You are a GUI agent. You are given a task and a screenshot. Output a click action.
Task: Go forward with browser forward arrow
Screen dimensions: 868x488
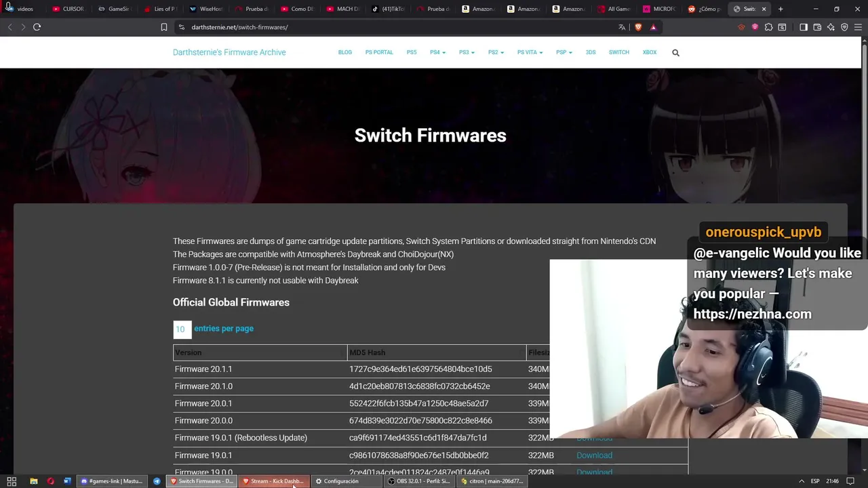pos(23,27)
